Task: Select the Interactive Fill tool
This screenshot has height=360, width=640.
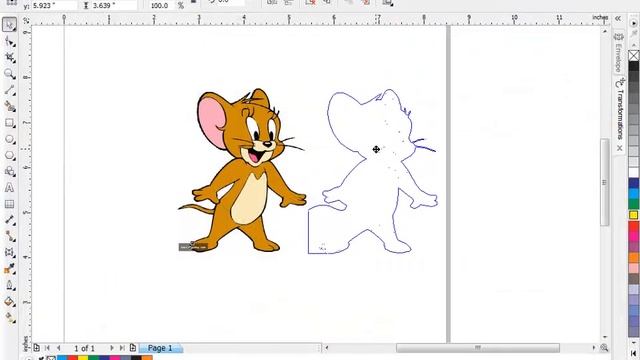Action: tap(9, 318)
